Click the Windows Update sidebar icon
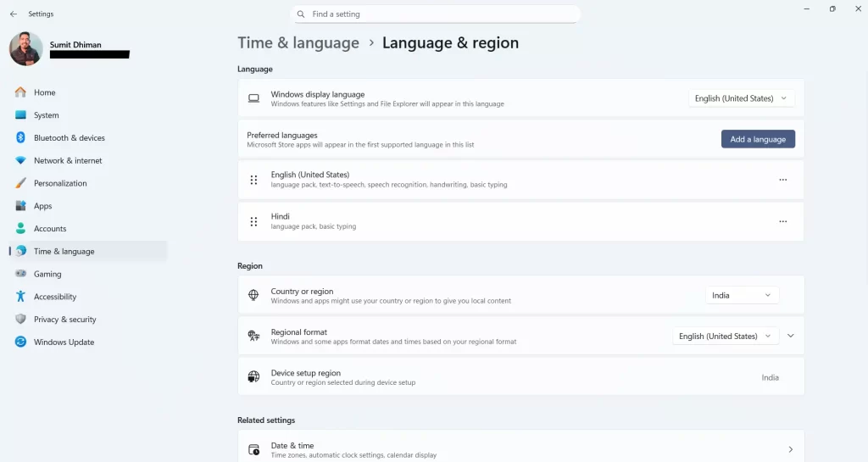 (x=20, y=342)
